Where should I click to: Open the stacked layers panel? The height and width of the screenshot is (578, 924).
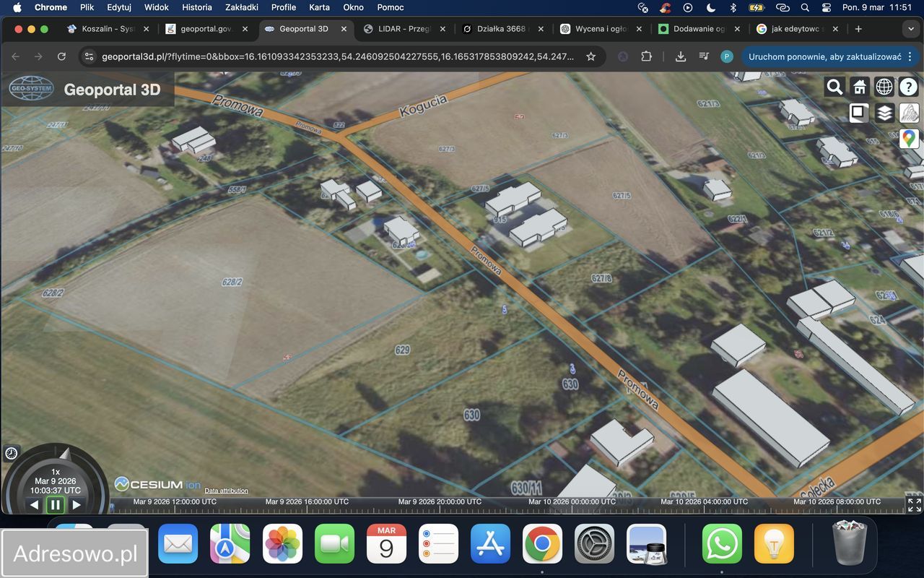[884, 113]
